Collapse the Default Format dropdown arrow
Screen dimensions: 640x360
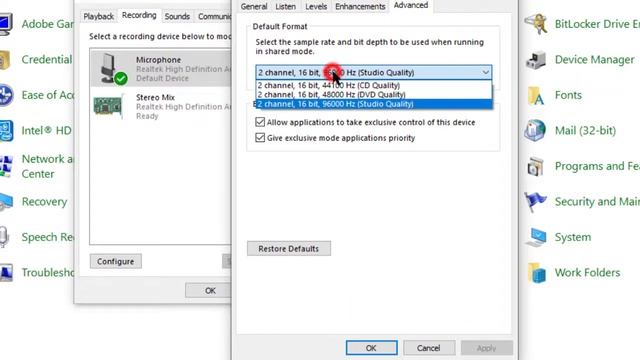tap(485, 72)
